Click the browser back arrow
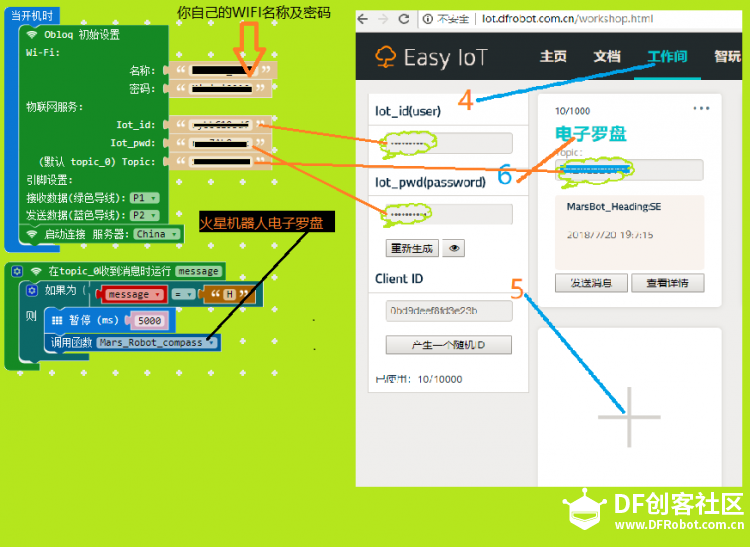 point(363,19)
